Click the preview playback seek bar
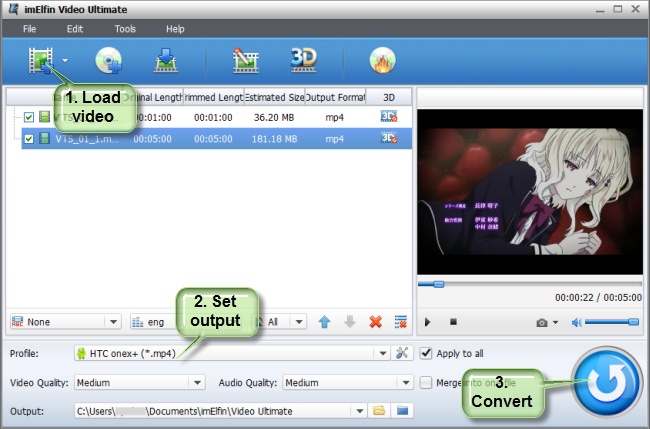 pos(530,284)
